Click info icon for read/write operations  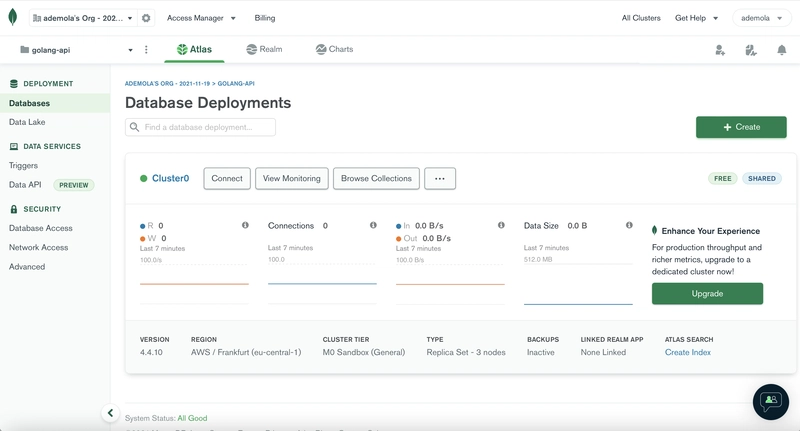[245, 225]
